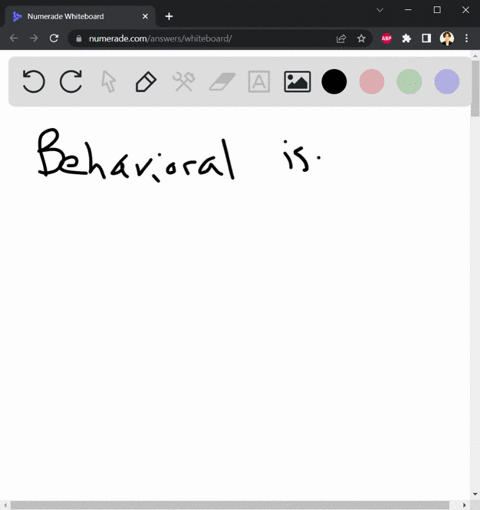View site info via lock icon

click(79, 39)
